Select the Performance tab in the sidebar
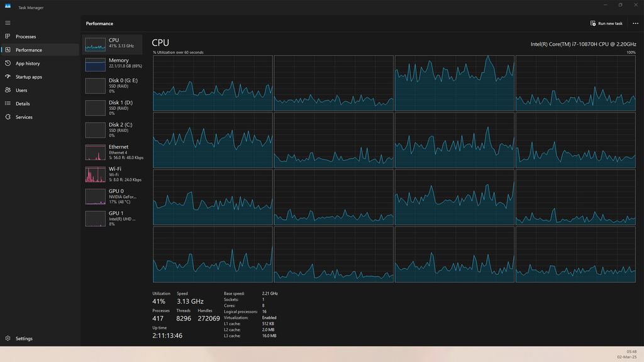 [x=28, y=50]
